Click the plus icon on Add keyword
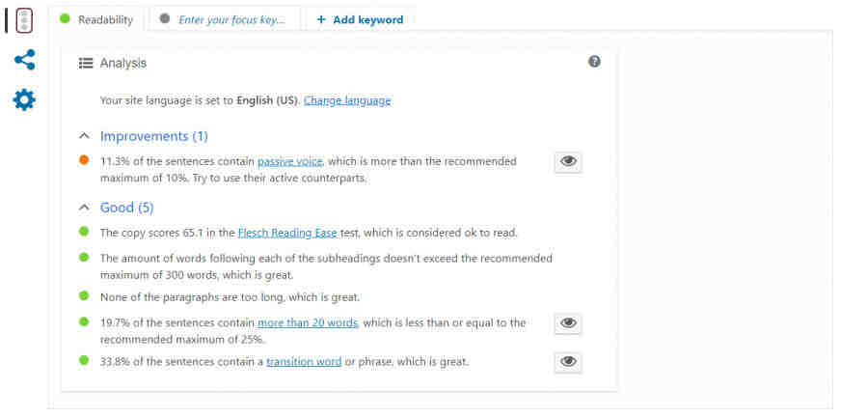Image resolution: width=868 pixels, height=418 pixels. 321,19
